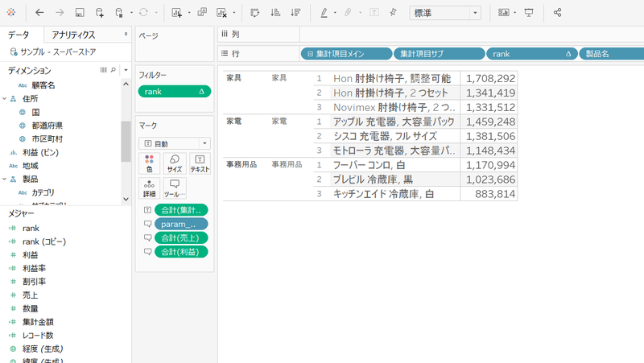
Task: Open dimensions pane menu dropdown arrow
Action: pos(126,70)
